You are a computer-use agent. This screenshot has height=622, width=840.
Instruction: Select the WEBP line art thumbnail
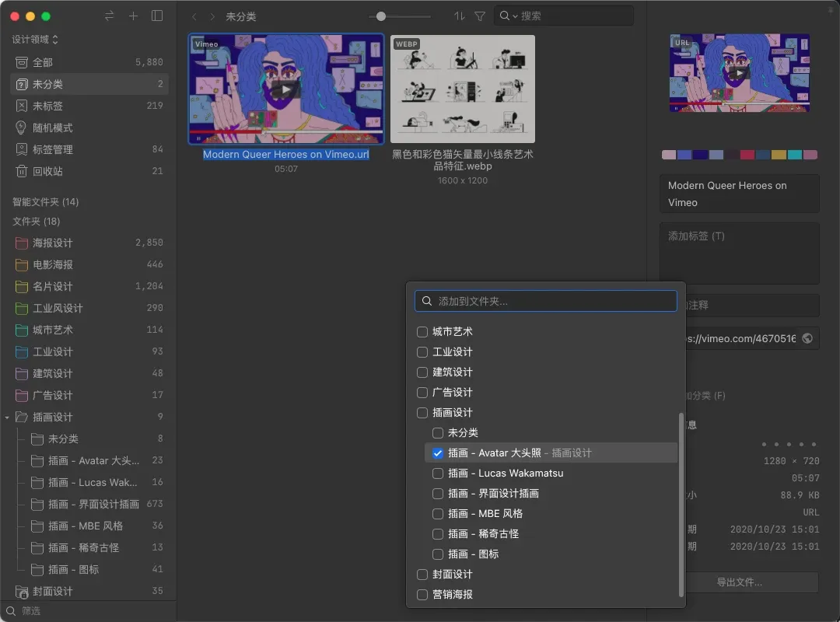(x=462, y=89)
